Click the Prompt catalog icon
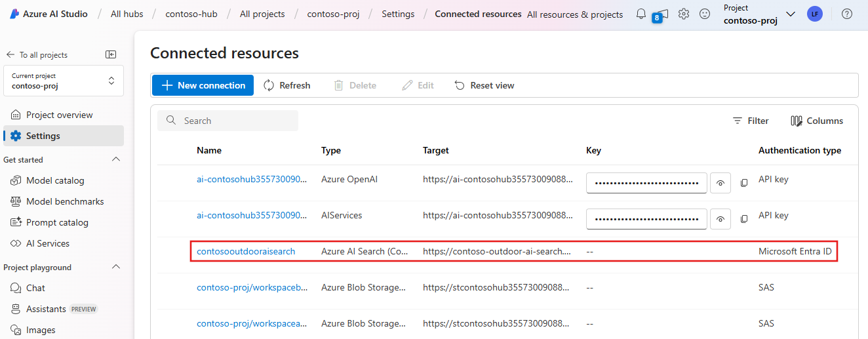Image resolution: width=868 pixels, height=339 pixels. (16, 222)
